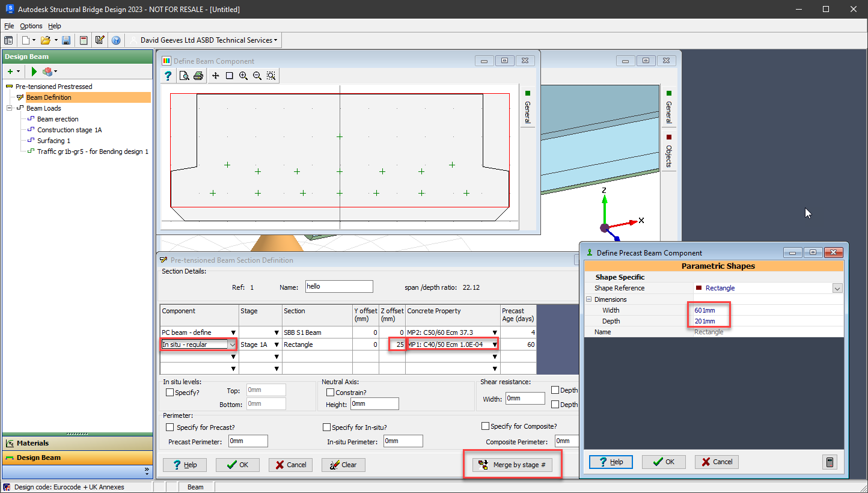
Task: Open the Shape Reference dropdown showing Rectangle
Action: click(x=837, y=288)
